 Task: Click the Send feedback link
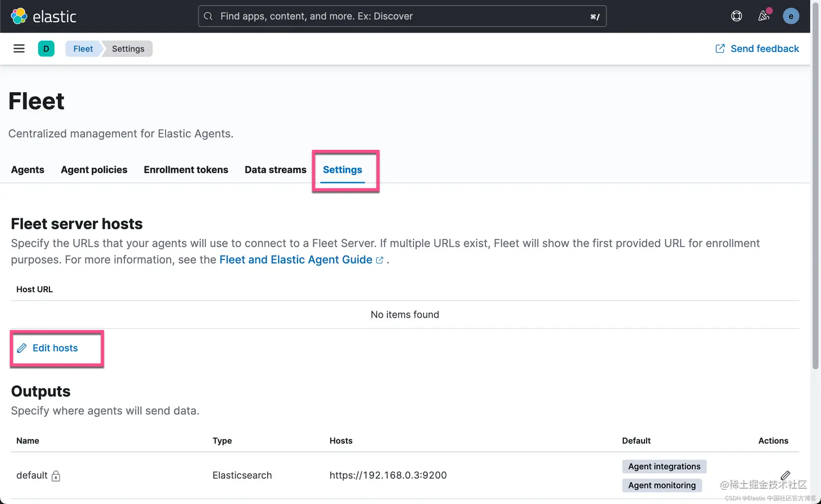pos(765,49)
